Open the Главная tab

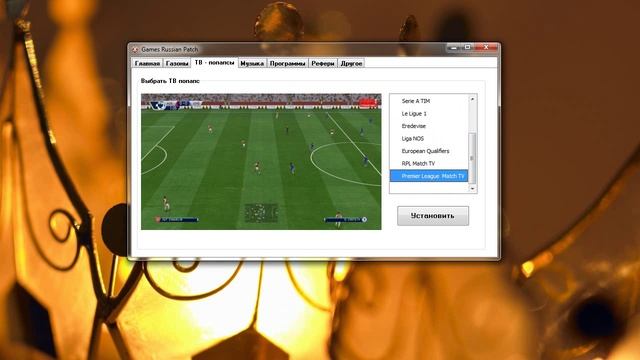147,63
